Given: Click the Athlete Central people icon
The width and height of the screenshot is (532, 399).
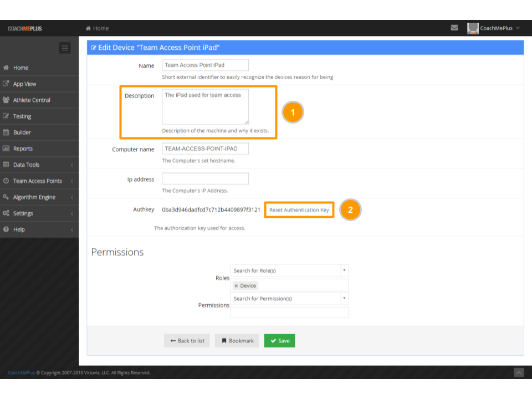Looking at the screenshot, I should (x=6, y=100).
